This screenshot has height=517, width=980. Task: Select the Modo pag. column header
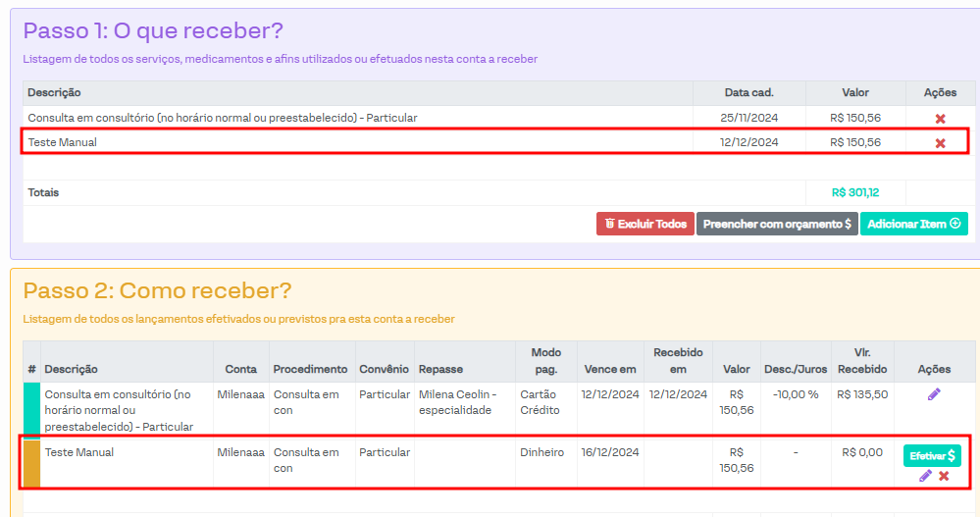[x=546, y=361]
